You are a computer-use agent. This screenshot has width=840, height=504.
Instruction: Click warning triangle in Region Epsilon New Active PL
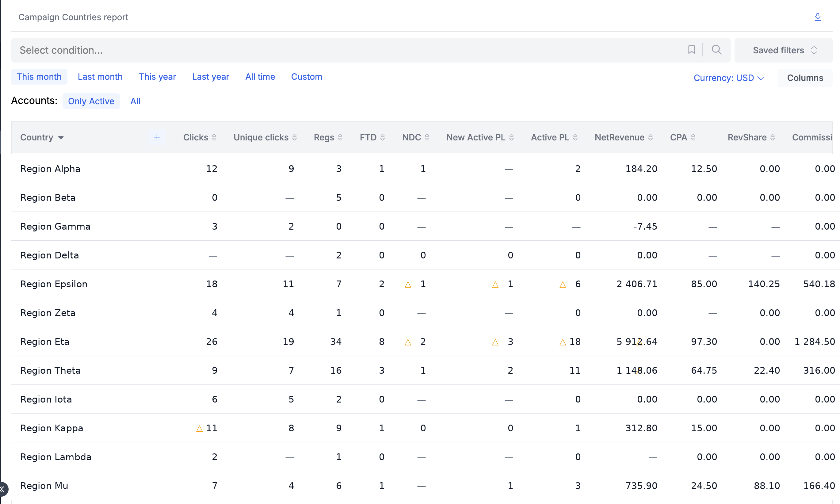pyautogui.click(x=495, y=284)
